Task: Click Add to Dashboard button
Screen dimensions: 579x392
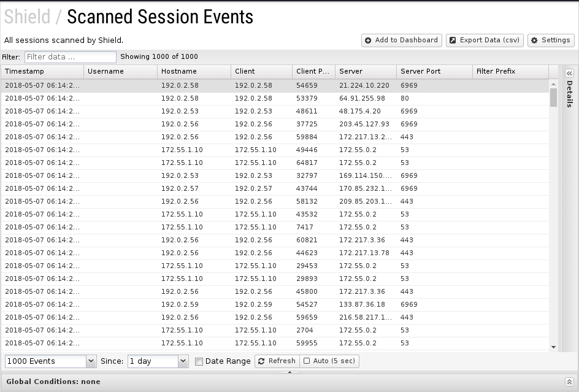Action: pyautogui.click(x=402, y=40)
